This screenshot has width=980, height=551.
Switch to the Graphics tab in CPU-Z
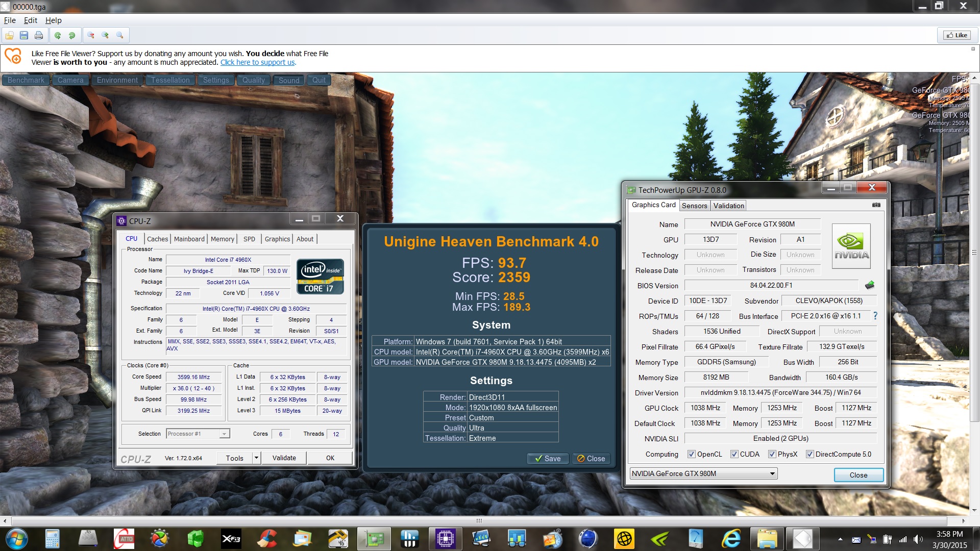coord(277,239)
